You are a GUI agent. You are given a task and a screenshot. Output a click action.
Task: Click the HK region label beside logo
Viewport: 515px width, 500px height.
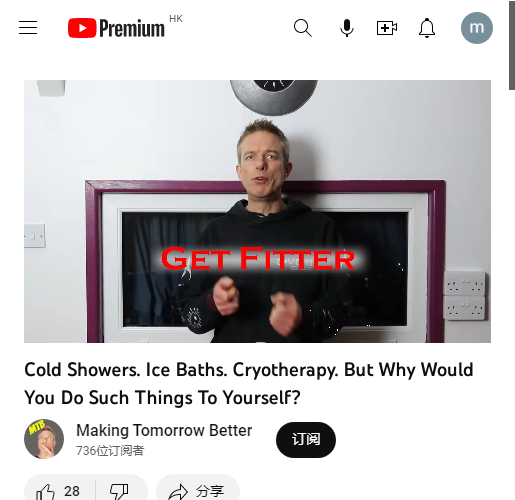click(176, 19)
